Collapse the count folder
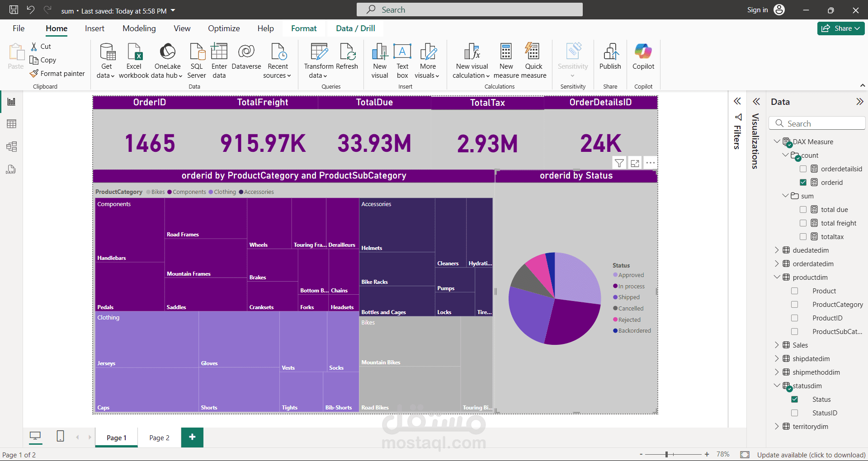 click(786, 155)
